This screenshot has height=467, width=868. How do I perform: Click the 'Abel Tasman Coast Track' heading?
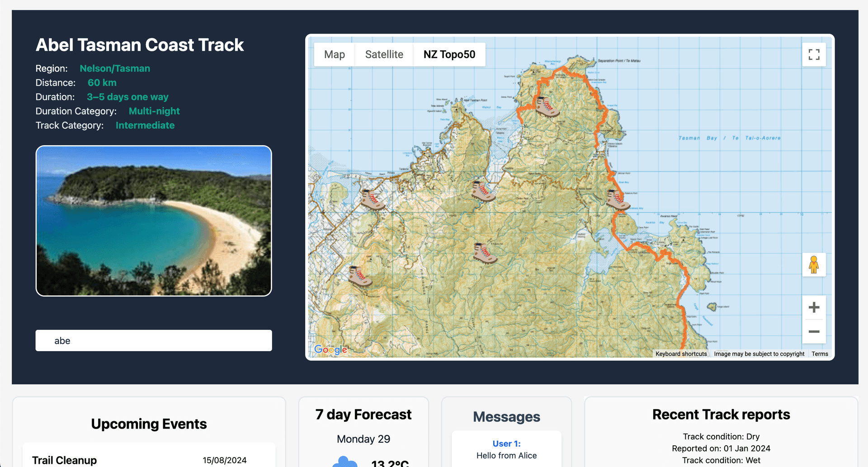point(140,45)
